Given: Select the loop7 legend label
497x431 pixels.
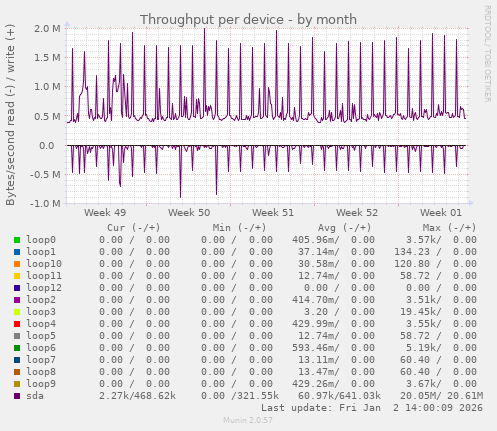Looking at the screenshot, I should (x=41, y=360).
